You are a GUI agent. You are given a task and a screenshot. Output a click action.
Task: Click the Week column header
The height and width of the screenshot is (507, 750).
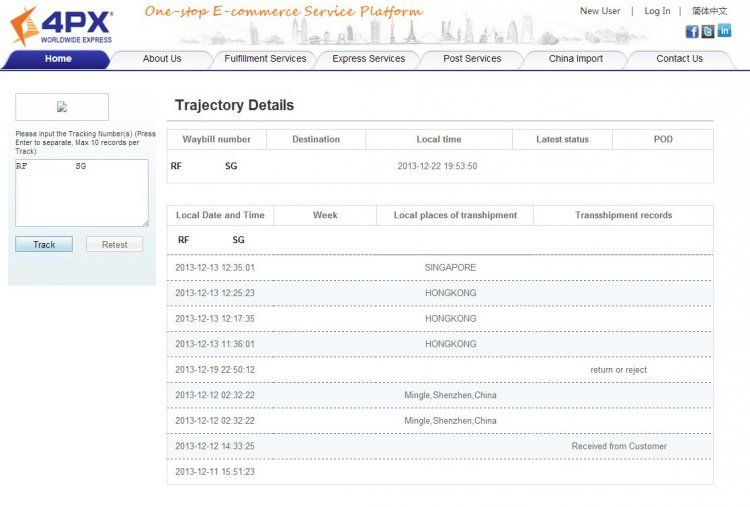point(325,215)
